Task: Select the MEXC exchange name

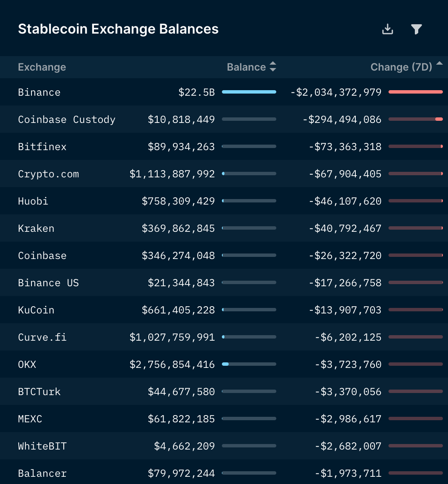Action: point(30,419)
